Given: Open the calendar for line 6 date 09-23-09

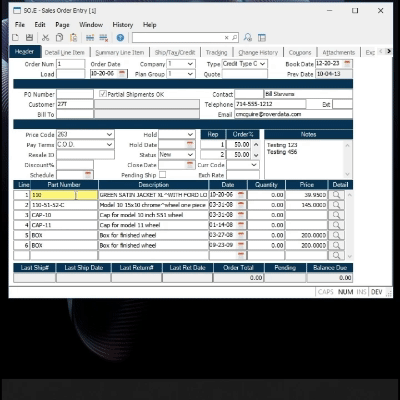Looking at the screenshot, I should [x=241, y=245].
